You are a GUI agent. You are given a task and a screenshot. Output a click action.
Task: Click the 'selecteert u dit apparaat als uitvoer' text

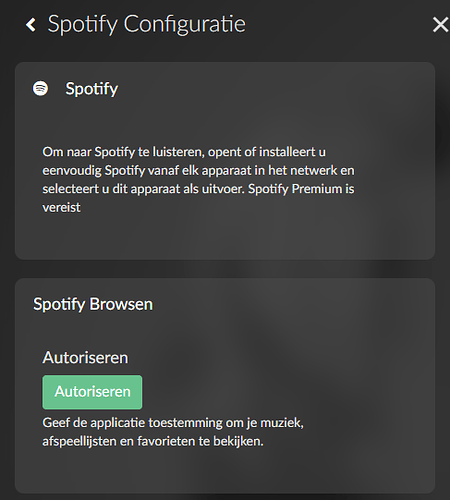tap(143, 189)
